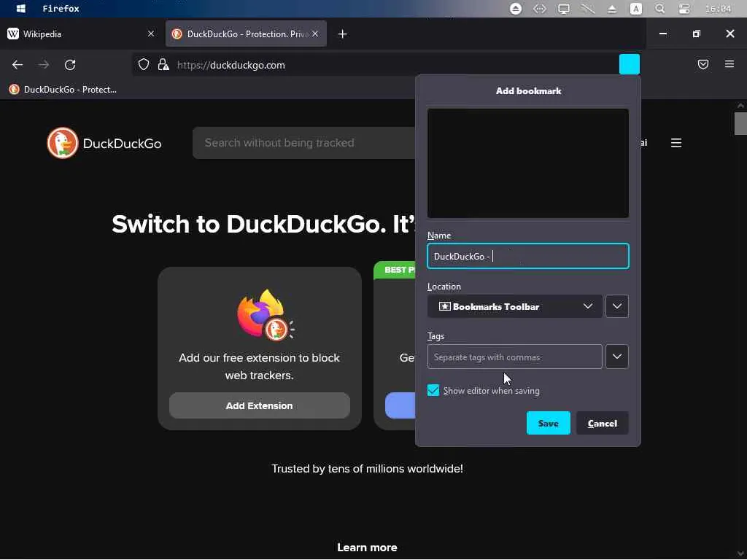This screenshot has height=560, width=747.
Task: Click the DuckDuckGo wordmark text
Action: click(x=122, y=144)
